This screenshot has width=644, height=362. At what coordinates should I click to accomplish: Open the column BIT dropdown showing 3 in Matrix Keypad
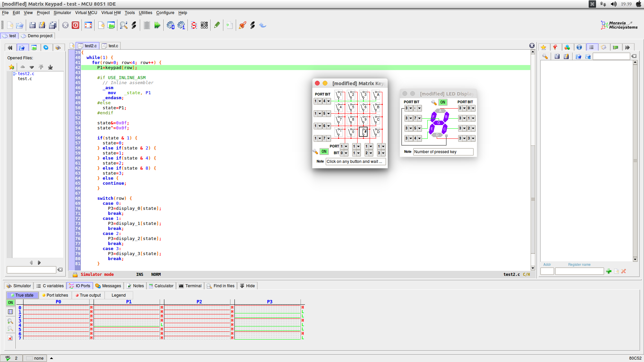[381, 153]
